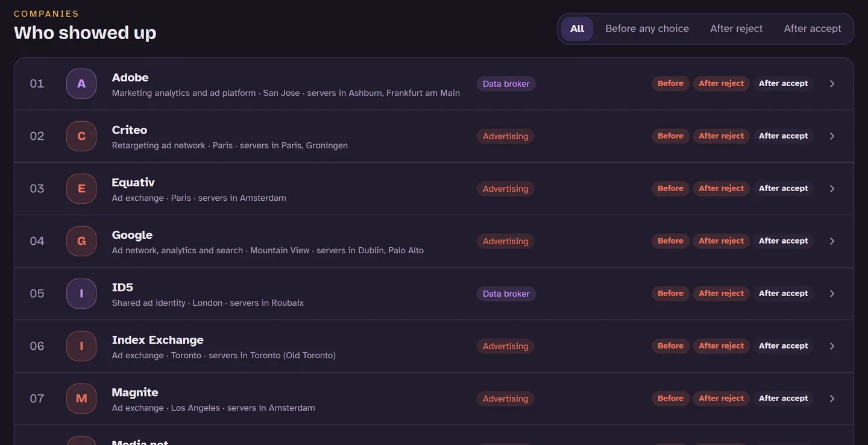Expand the Magnite row chevron
The height and width of the screenshot is (445, 868).
click(x=832, y=399)
